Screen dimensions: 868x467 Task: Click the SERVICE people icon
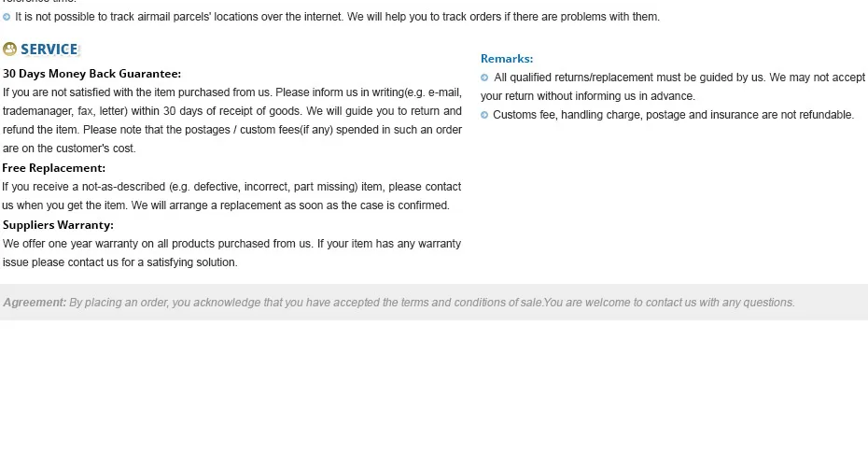pyautogui.click(x=9, y=50)
